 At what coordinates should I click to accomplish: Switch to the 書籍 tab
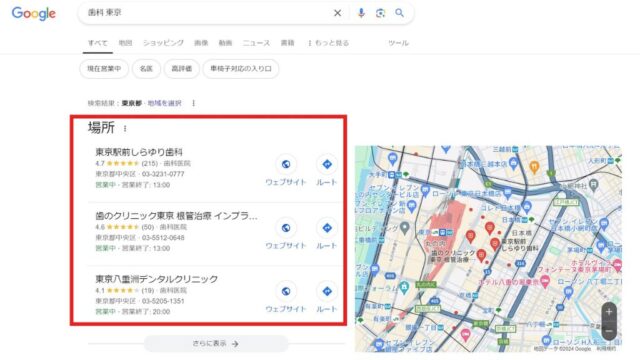pyautogui.click(x=287, y=43)
